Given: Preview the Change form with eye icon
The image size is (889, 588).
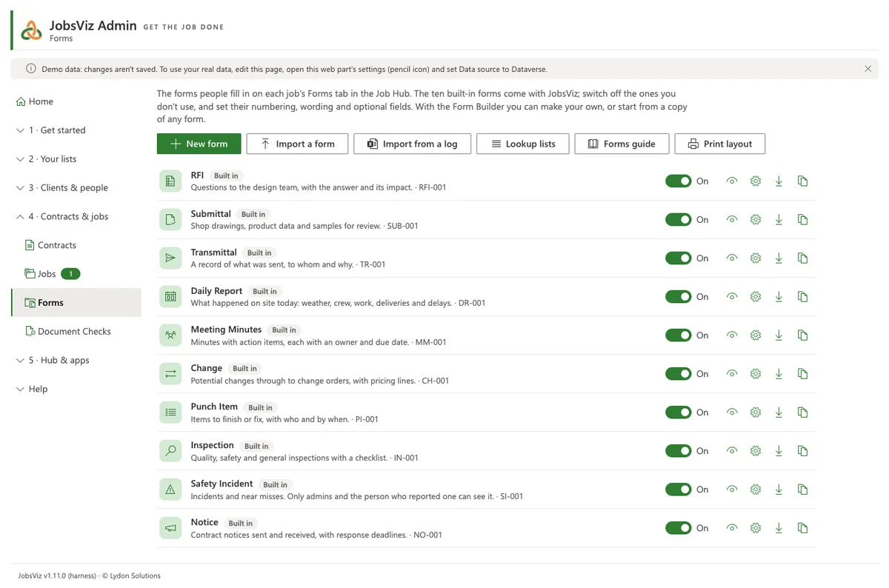Looking at the screenshot, I should [x=732, y=373].
